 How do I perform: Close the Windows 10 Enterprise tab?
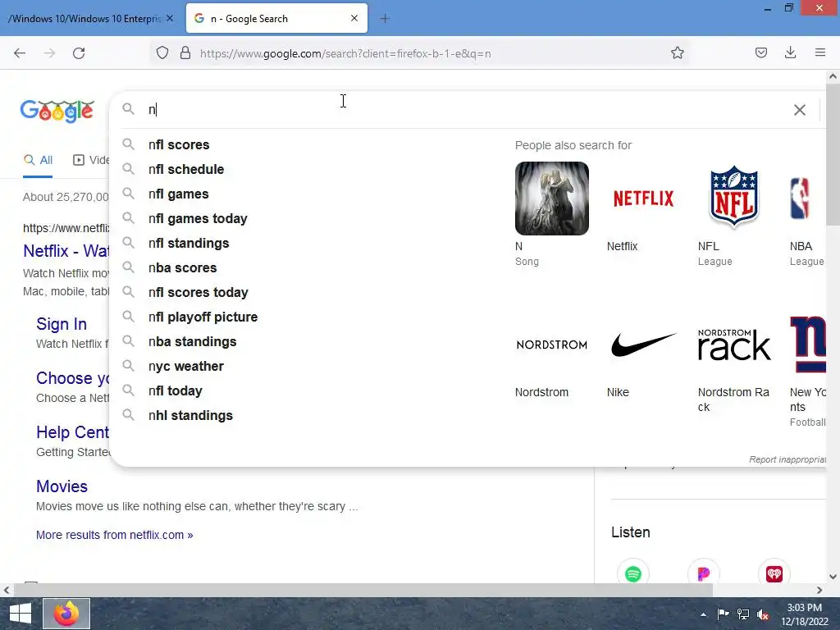[x=170, y=18]
